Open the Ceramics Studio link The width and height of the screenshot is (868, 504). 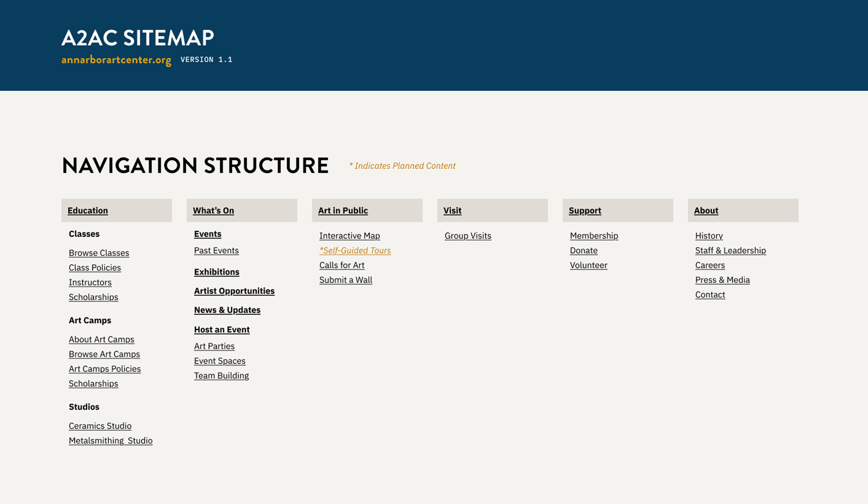point(100,426)
